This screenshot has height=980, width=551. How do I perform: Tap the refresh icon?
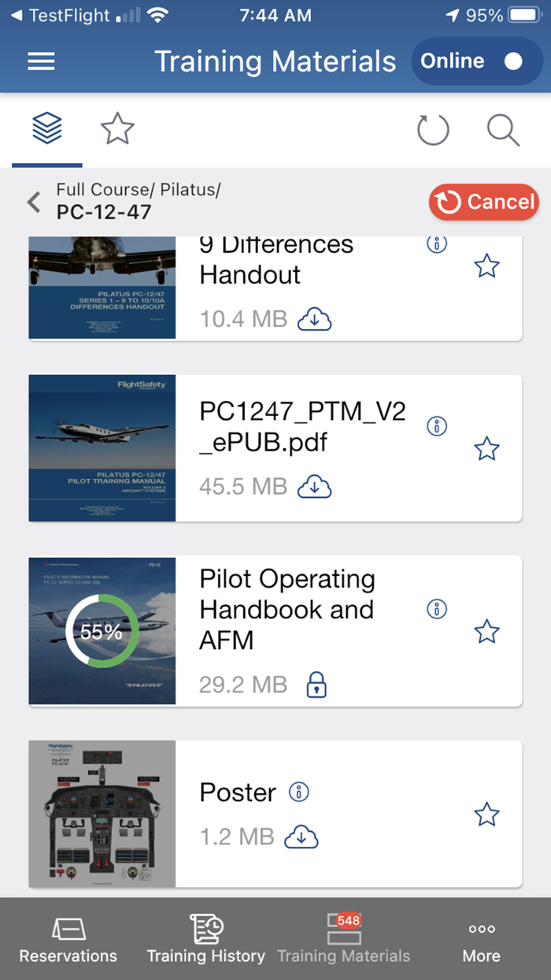click(432, 130)
